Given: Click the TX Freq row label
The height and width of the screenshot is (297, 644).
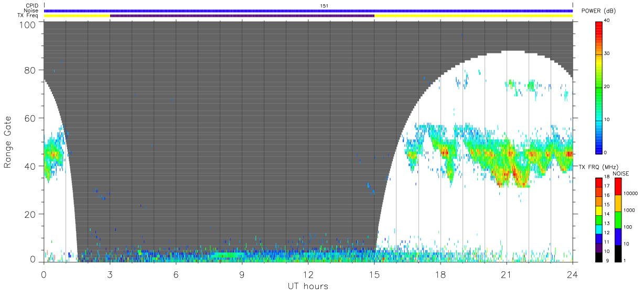Looking at the screenshot, I should click(27, 16).
